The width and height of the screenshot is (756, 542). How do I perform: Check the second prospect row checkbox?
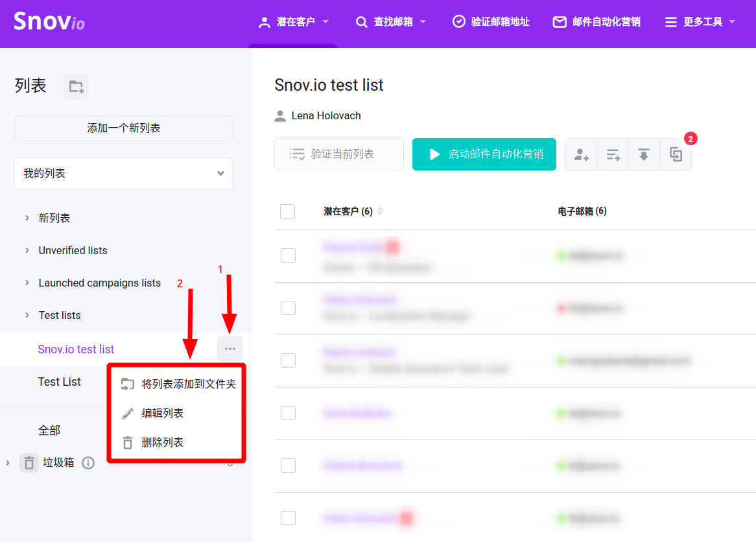[288, 308]
